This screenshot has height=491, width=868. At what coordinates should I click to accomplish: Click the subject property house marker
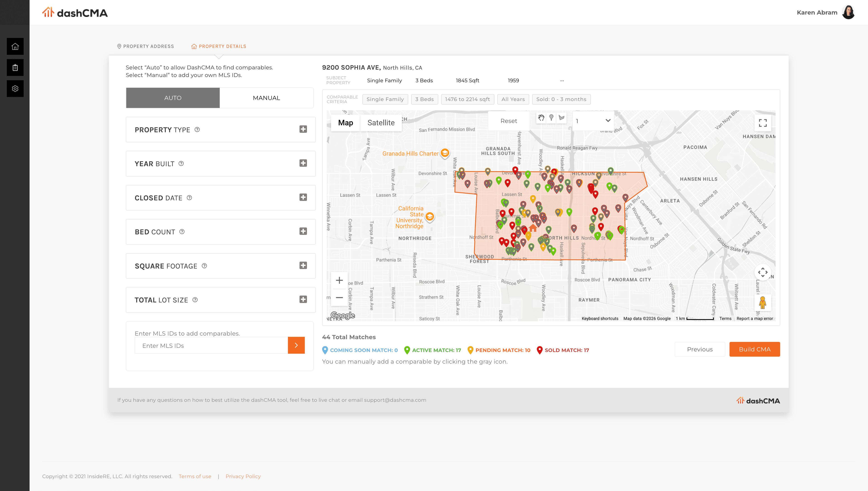pyautogui.click(x=533, y=228)
